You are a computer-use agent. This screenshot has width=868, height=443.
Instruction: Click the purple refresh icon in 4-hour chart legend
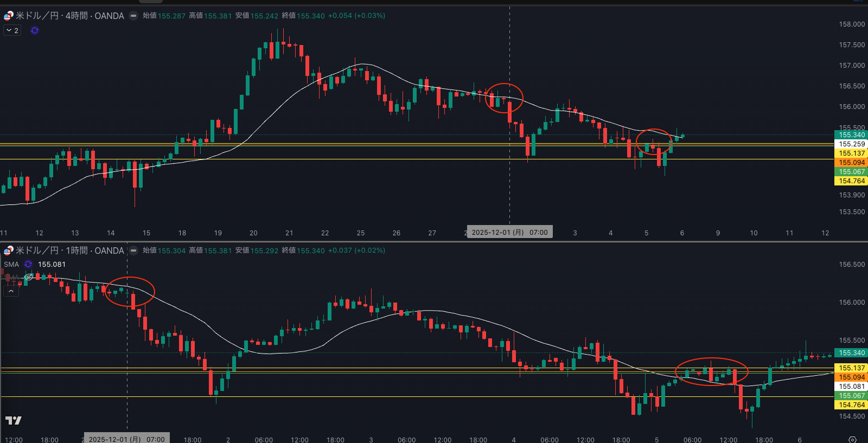35,30
